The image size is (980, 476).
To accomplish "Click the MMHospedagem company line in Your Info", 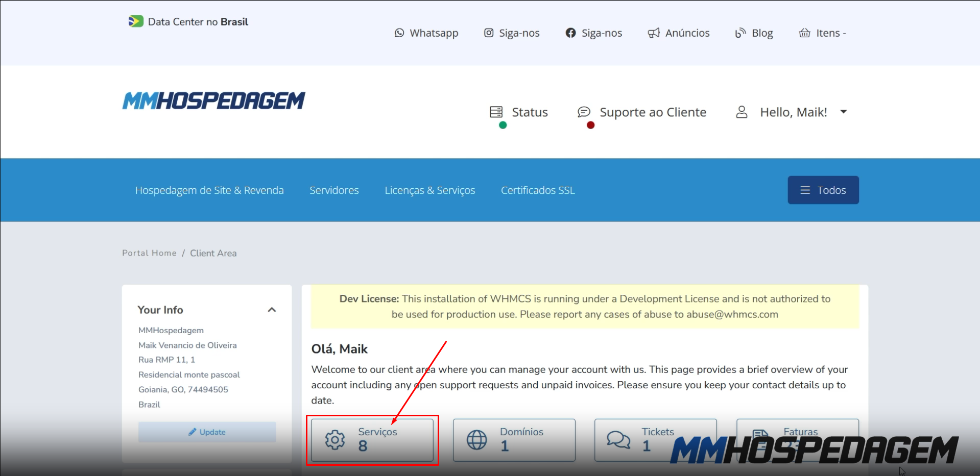I will 171,331.
